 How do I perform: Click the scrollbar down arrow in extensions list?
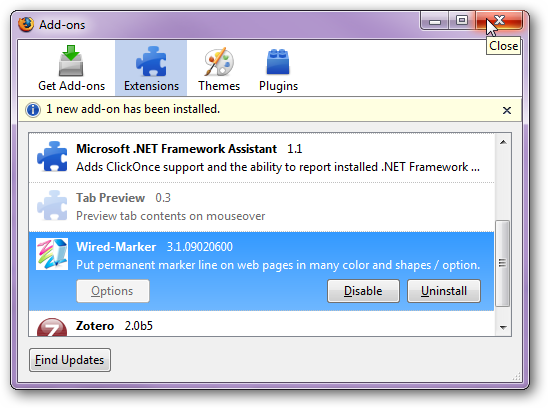(x=503, y=328)
